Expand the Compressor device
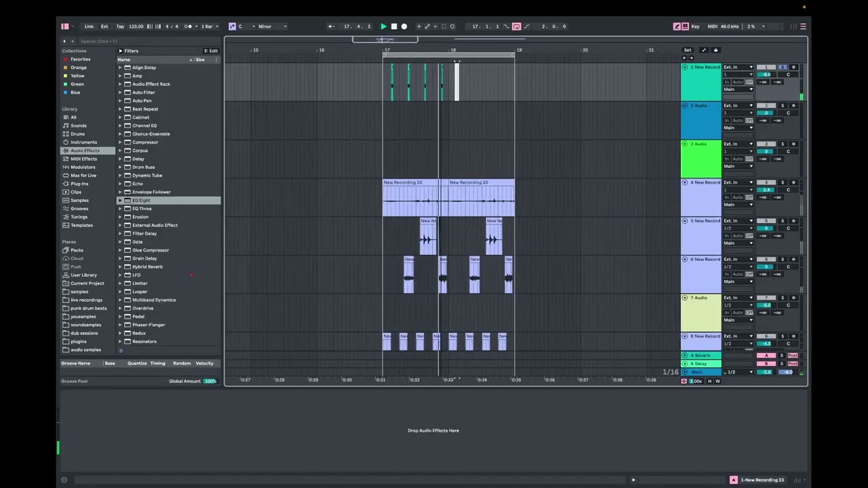Screen dimensions: 868x488 click(x=120, y=142)
